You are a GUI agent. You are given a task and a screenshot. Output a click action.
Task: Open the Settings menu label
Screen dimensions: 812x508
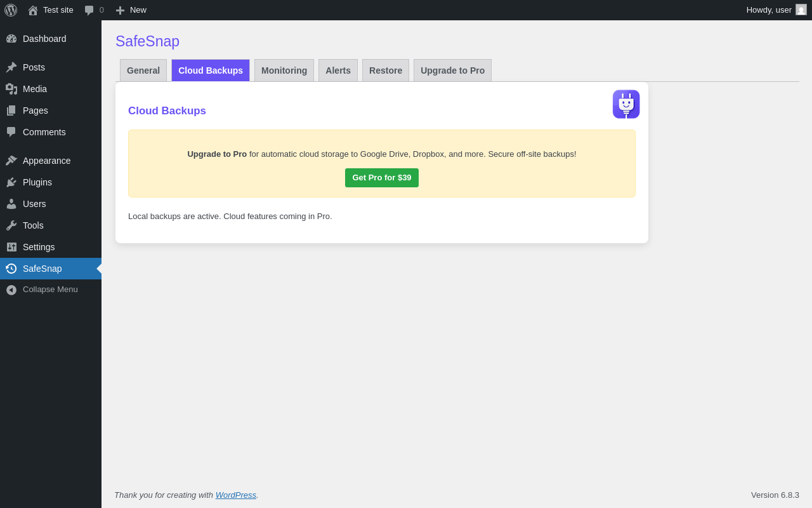(39, 247)
